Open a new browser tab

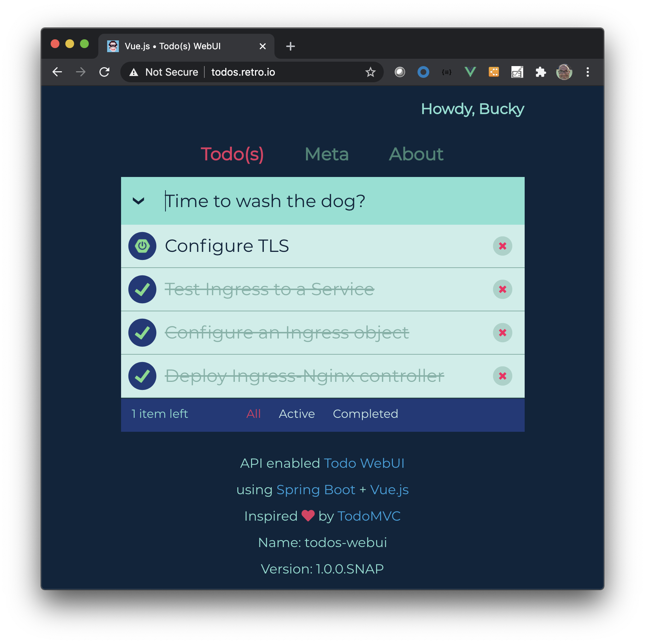pos(291,46)
